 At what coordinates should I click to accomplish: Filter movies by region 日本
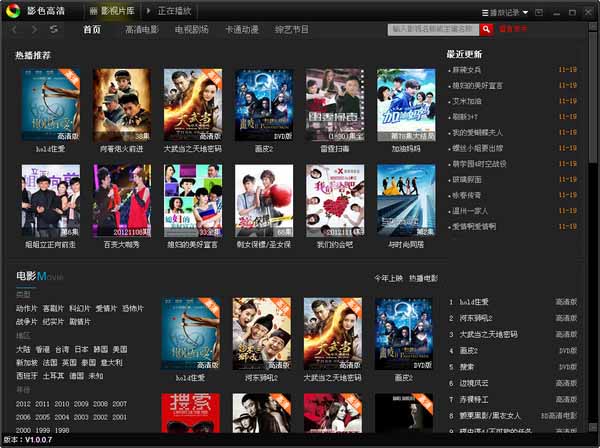81,349
